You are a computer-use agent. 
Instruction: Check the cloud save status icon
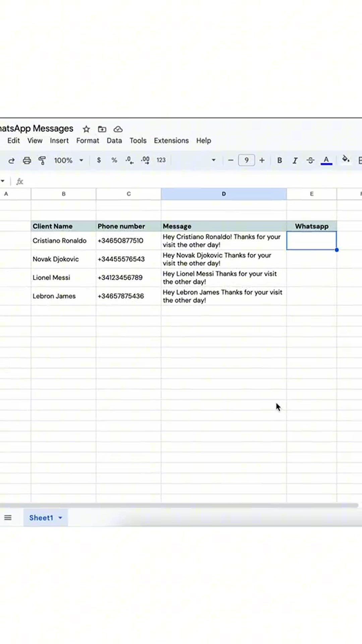tap(118, 129)
